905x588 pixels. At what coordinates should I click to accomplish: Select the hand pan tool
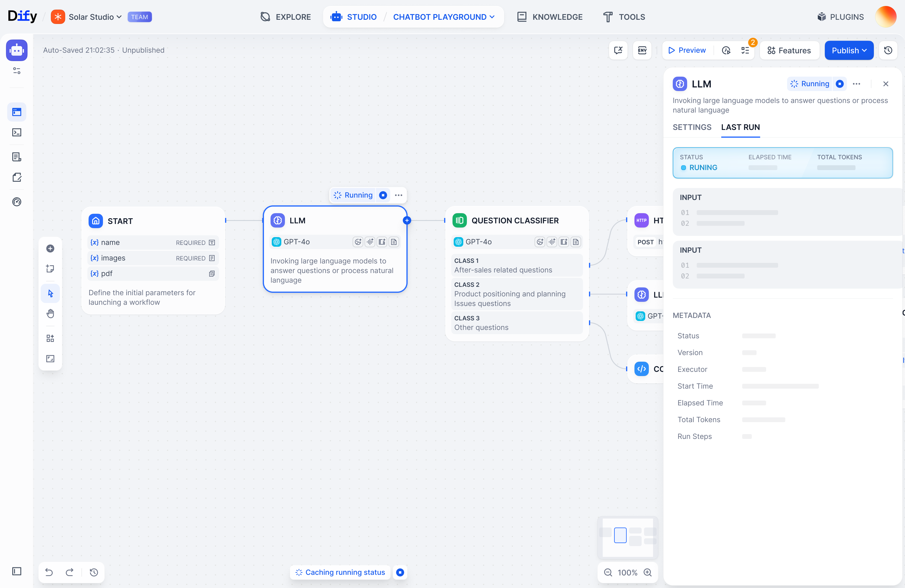click(x=50, y=313)
